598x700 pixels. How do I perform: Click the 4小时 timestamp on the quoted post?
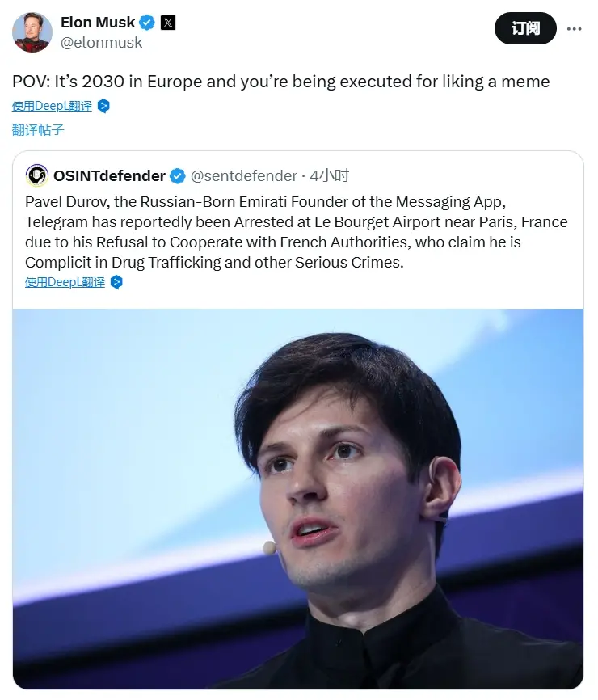[330, 175]
